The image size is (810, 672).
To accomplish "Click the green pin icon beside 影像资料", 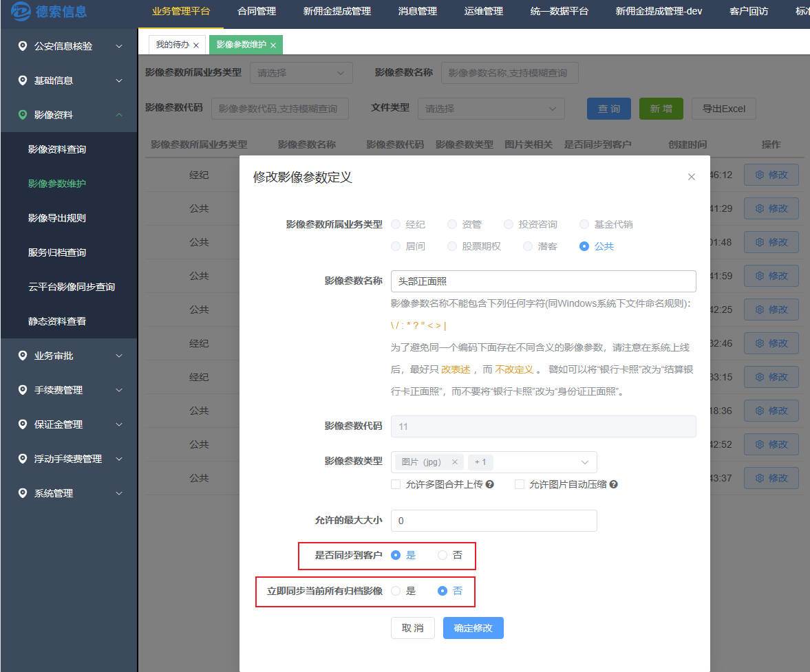I will [22, 115].
